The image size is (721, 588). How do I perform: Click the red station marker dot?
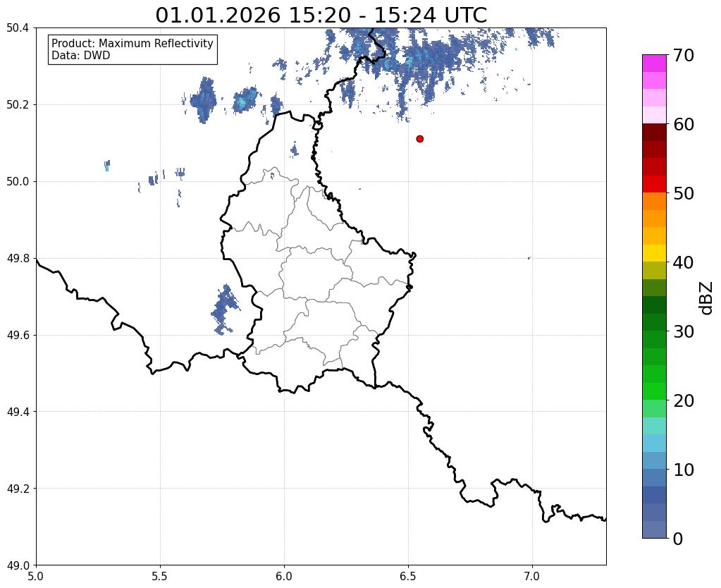[x=419, y=139]
